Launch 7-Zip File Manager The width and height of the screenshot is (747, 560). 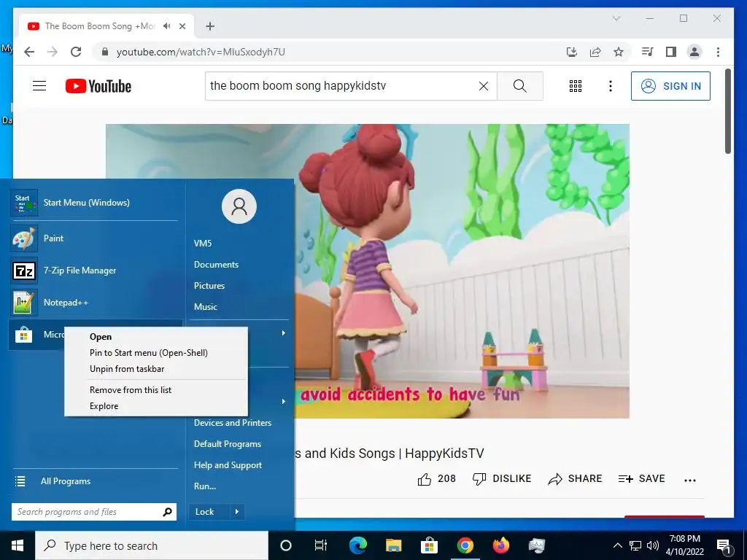pos(96,271)
